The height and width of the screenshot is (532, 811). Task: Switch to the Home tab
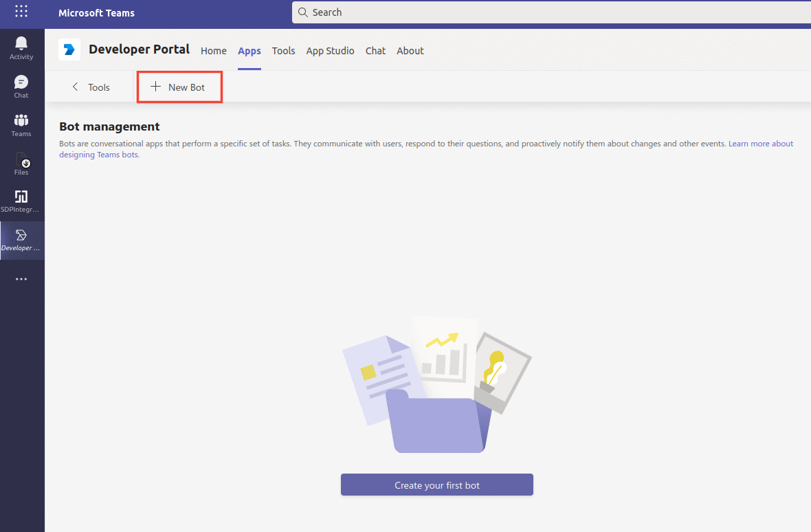[214, 51]
